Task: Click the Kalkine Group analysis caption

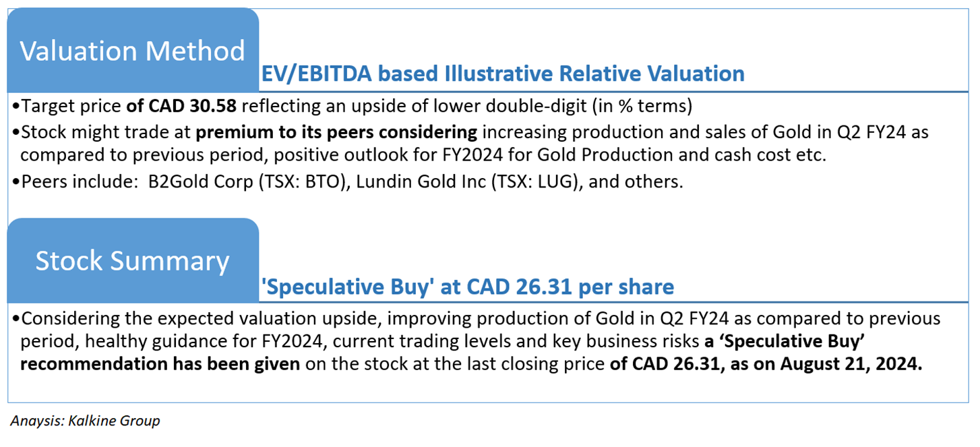Action: 85,421
